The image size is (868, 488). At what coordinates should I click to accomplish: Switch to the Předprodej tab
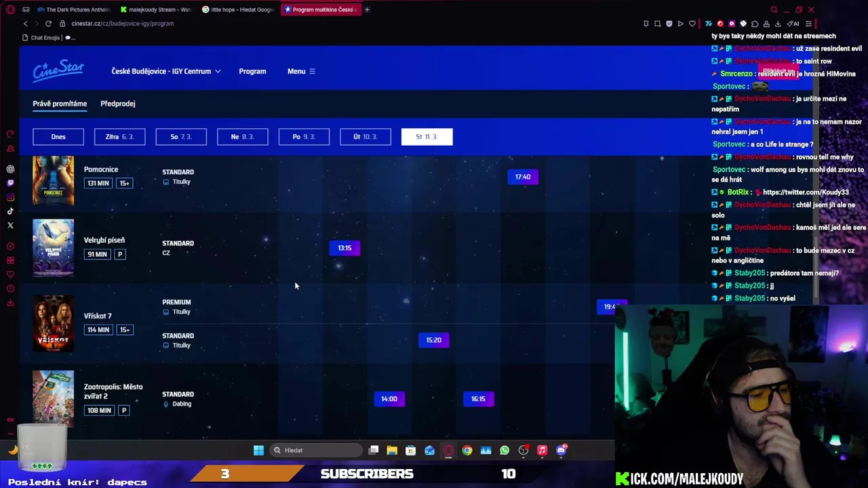point(118,104)
